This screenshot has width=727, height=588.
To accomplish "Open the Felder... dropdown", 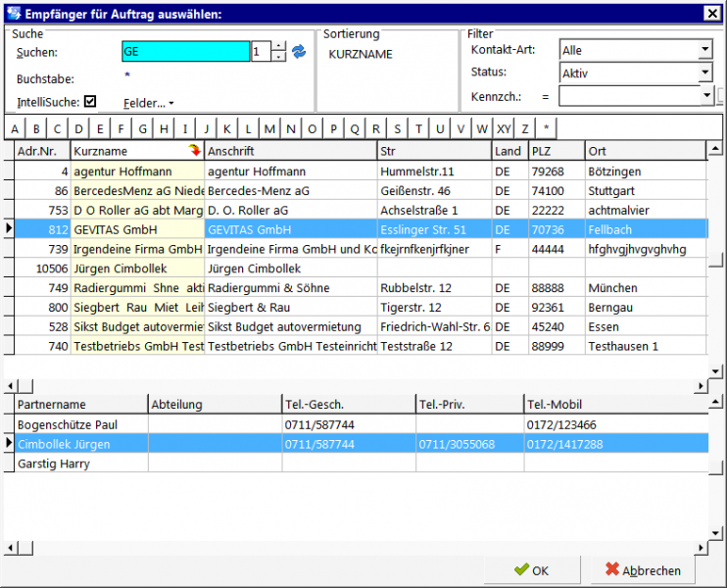I will pos(148,104).
